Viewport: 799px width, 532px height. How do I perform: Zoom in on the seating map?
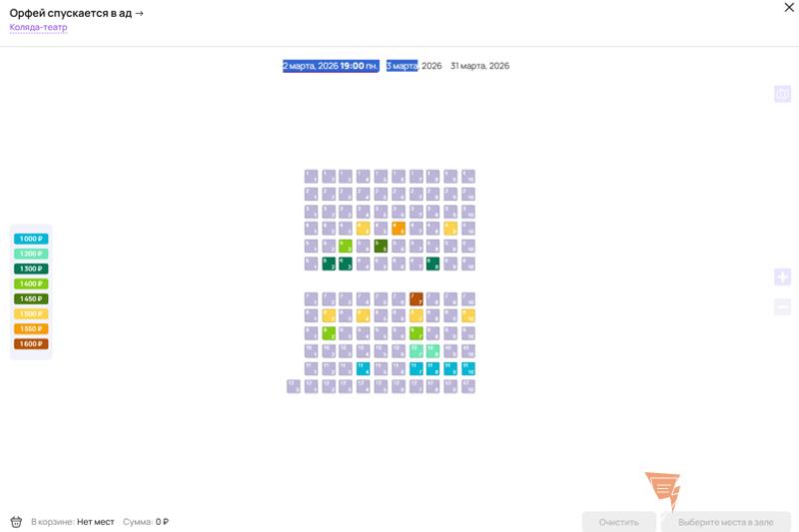coord(782,276)
